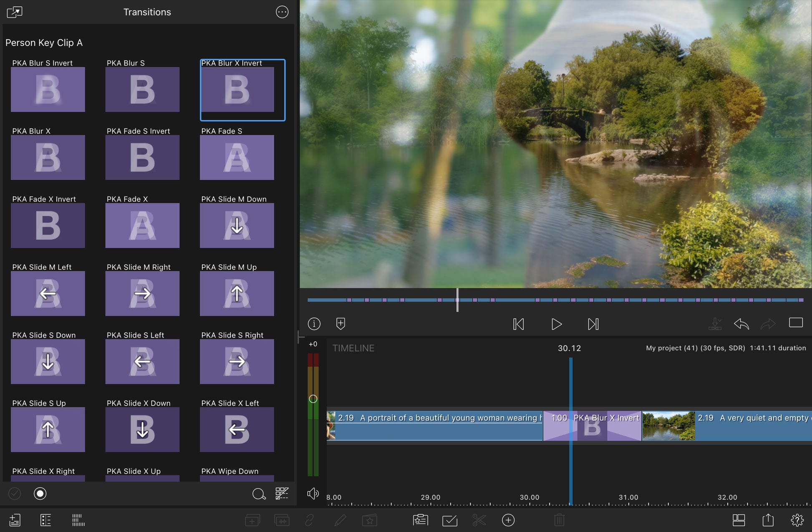Adjust the audio level knob on meter
Screen dimensions: 812x532
(313, 399)
